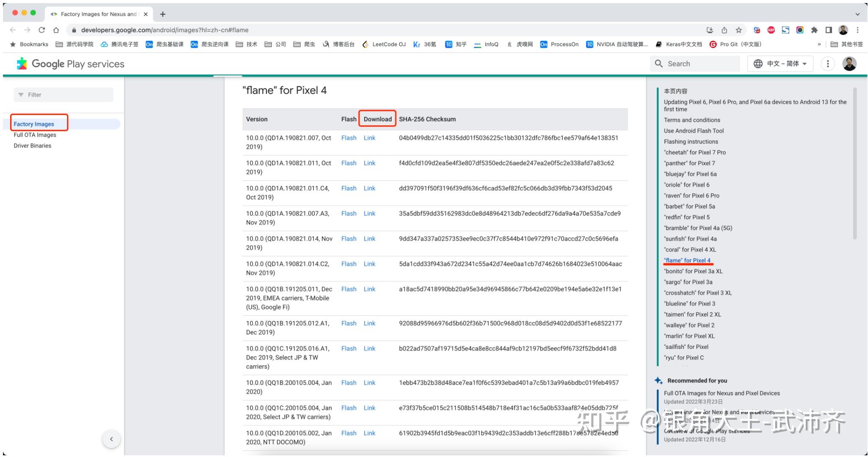Screen dimensions: 868x457
Task: Open the Bookmarks star item in bookmarks bar
Action: (x=29, y=44)
